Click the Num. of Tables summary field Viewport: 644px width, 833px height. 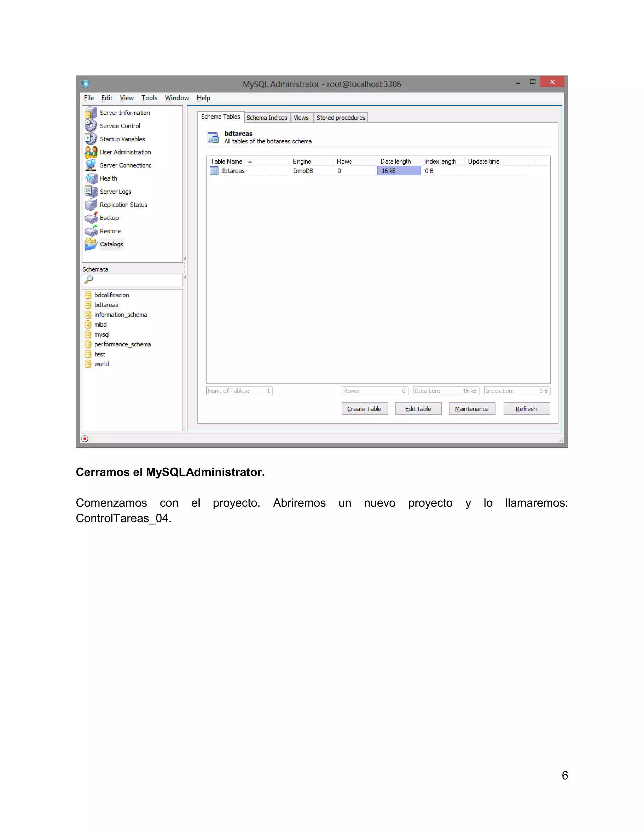coord(239,391)
